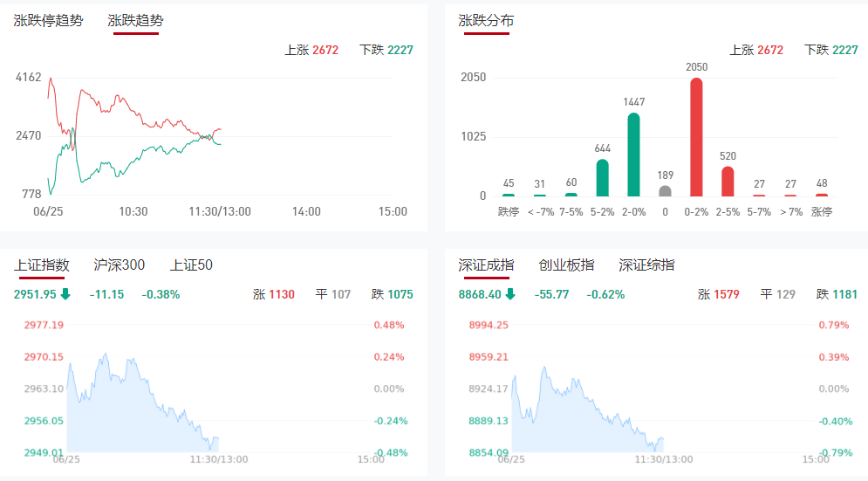The height and width of the screenshot is (481, 868).
Task: Click the 1447 green bar for 2-0%
Action: (x=634, y=155)
